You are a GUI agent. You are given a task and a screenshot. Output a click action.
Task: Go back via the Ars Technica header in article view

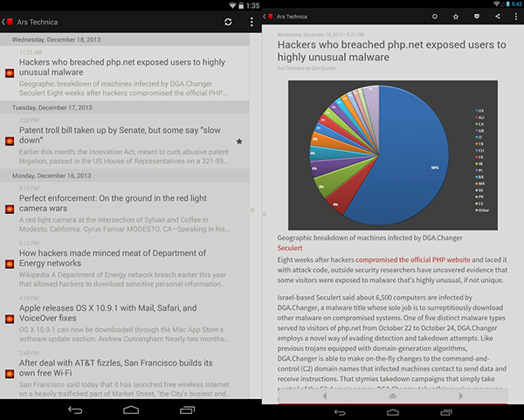coord(285,17)
